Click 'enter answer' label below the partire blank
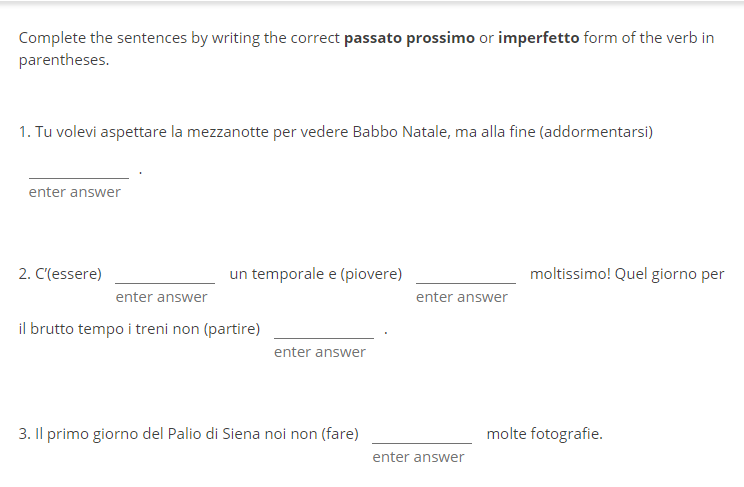The image size is (744, 487). tap(320, 352)
